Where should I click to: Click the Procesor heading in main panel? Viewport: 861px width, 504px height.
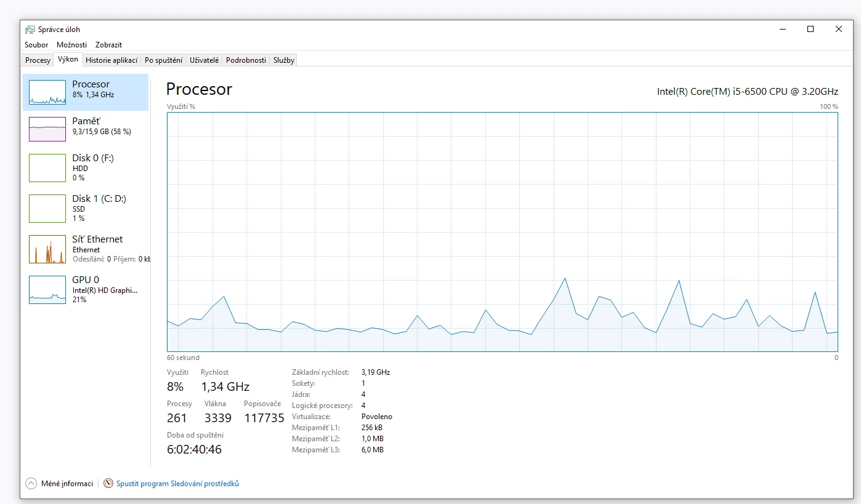coord(199,89)
